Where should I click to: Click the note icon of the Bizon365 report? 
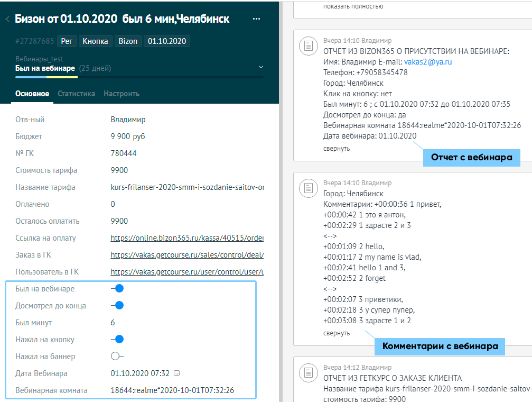click(307, 46)
